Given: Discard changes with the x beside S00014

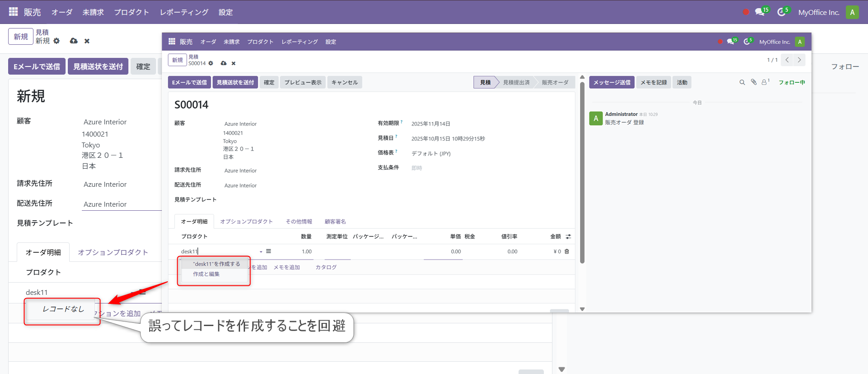Looking at the screenshot, I should click(233, 63).
